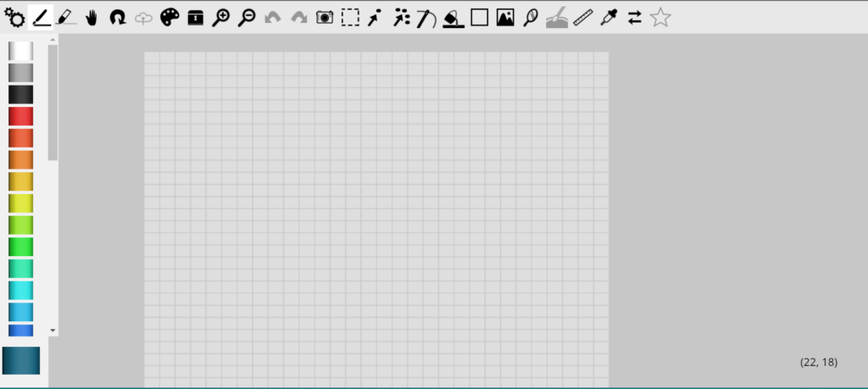The width and height of the screenshot is (868, 389).
Task: Pick the teal green color swatch
Action: (20, 269)
